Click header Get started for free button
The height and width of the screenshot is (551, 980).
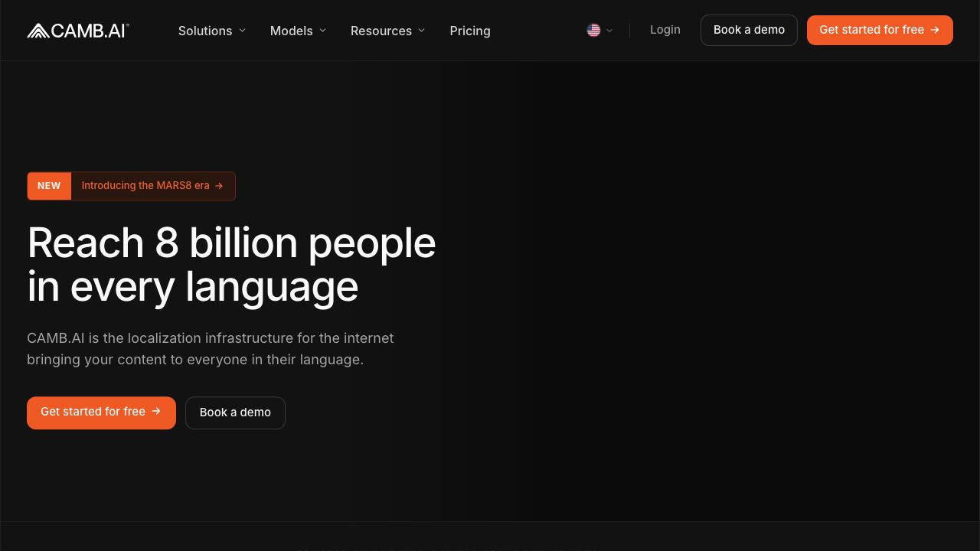tap(880, 30)
